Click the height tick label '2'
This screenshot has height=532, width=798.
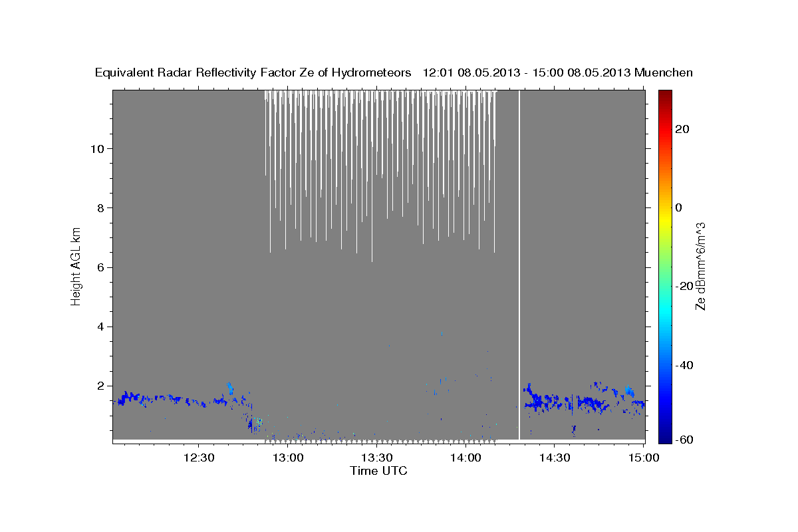point(99,386)
